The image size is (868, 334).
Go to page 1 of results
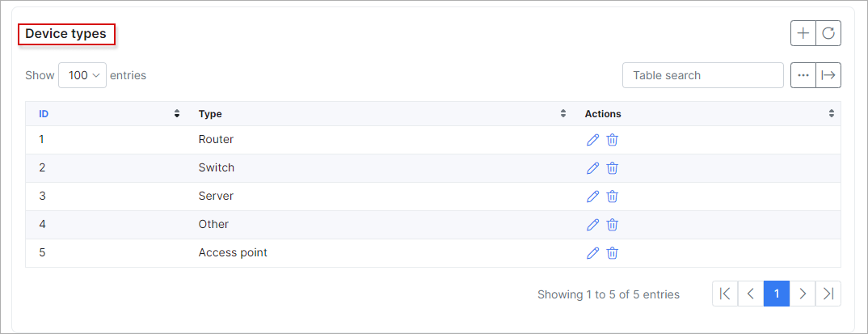click(x=777, y=294)
